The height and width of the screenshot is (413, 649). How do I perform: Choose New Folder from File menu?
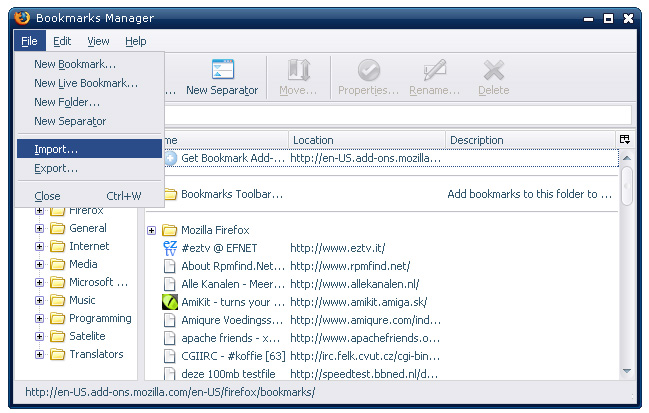(89, 102)
